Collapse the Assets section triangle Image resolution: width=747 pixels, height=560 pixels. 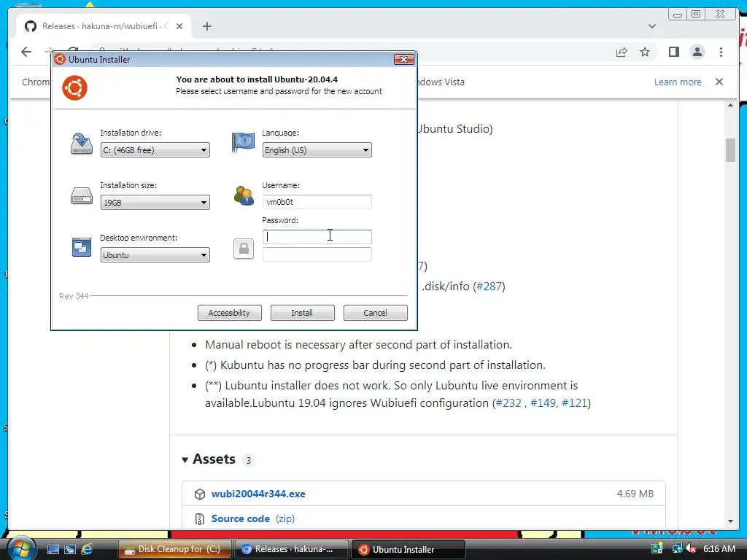click(185, 460)
